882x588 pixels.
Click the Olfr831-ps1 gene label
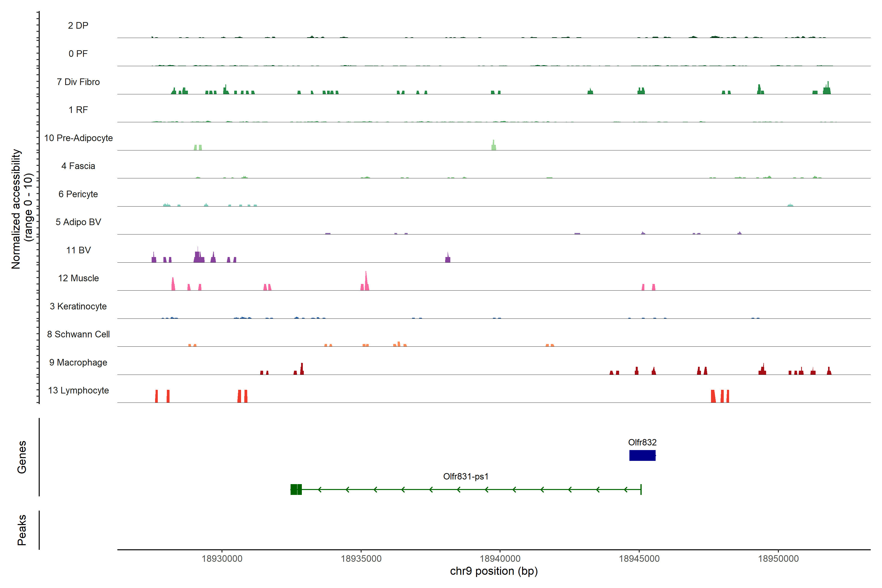(466, 476)
